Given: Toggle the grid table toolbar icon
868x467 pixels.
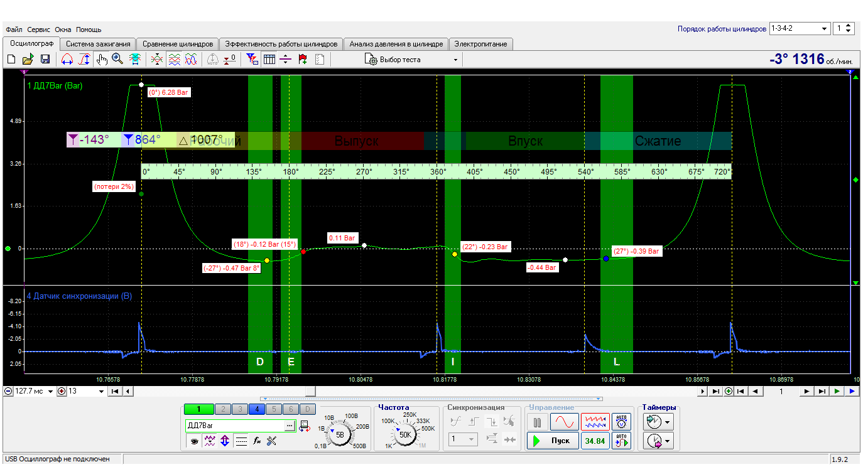Looking at the screenshot, I should click(269, 60).
